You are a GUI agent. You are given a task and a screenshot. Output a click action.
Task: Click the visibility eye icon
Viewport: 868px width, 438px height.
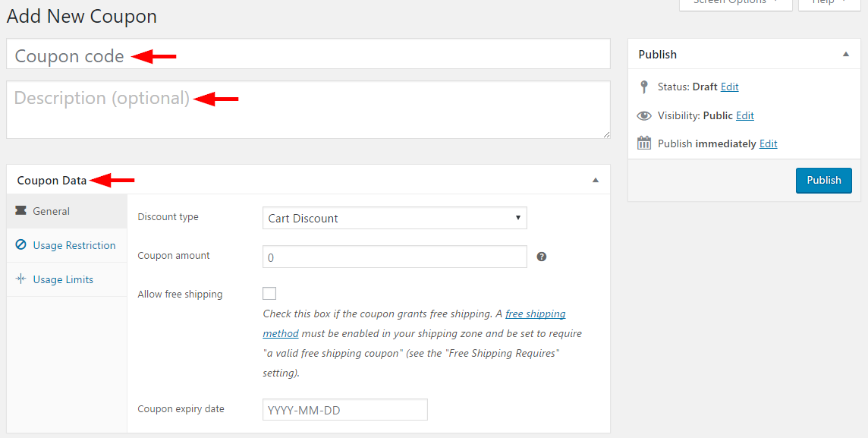[x=644, y=115]
